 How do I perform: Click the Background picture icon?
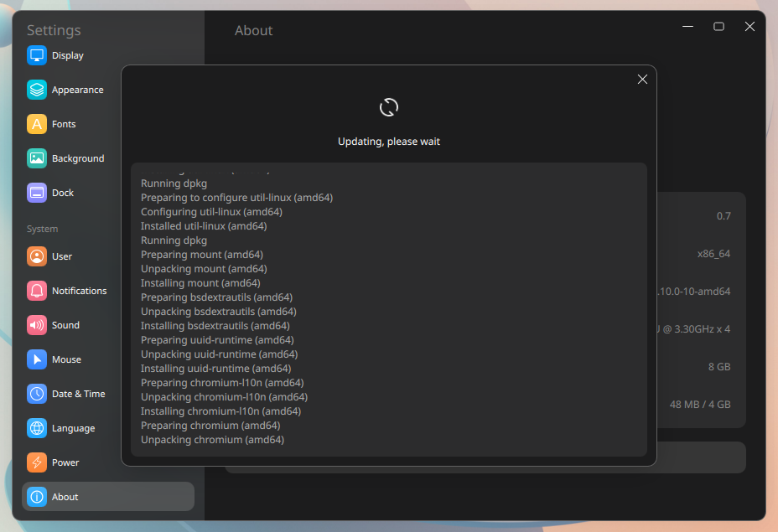pos(37,158)
